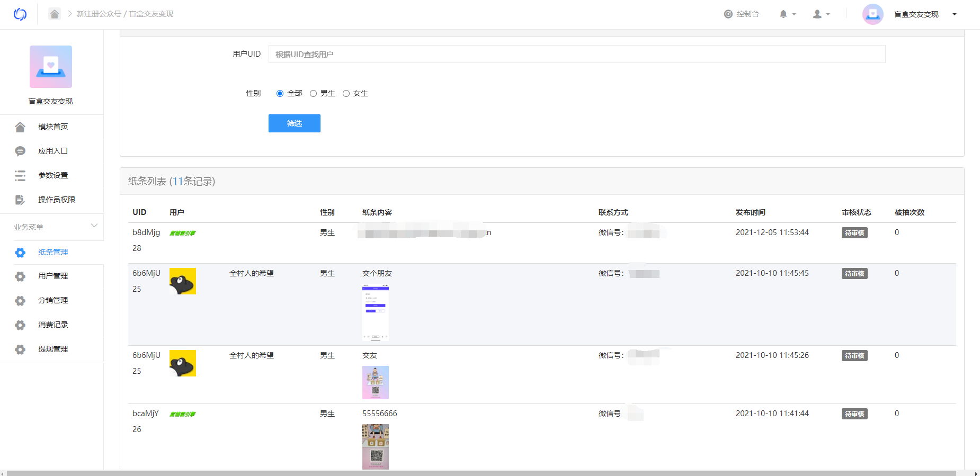Open the user profile icon dropdown
The image size is (980, 476).
(821, 14)
